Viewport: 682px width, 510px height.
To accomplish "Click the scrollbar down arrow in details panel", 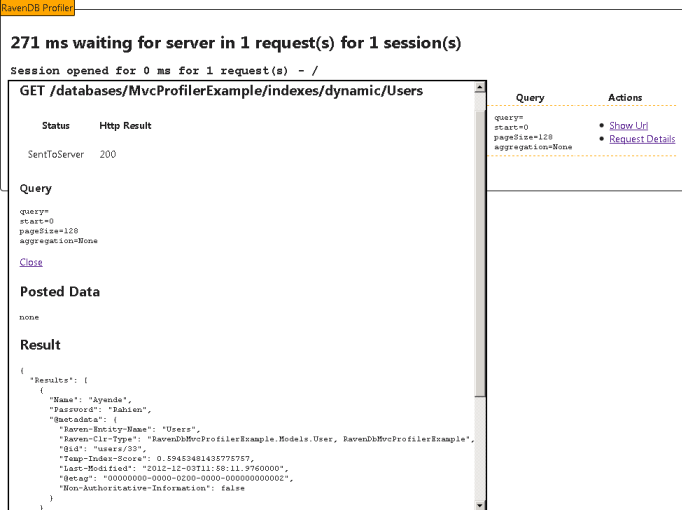I will click(x=480, y=505).
